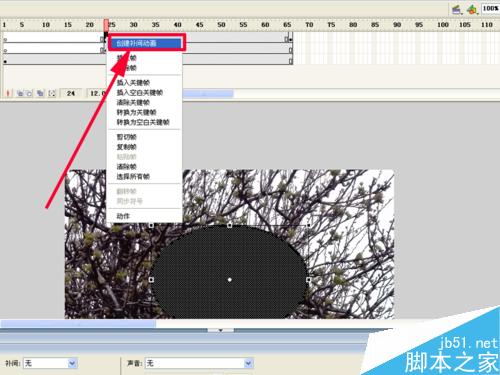
Task: Click frame 50 on the timeline ruler
Action: 221,25
